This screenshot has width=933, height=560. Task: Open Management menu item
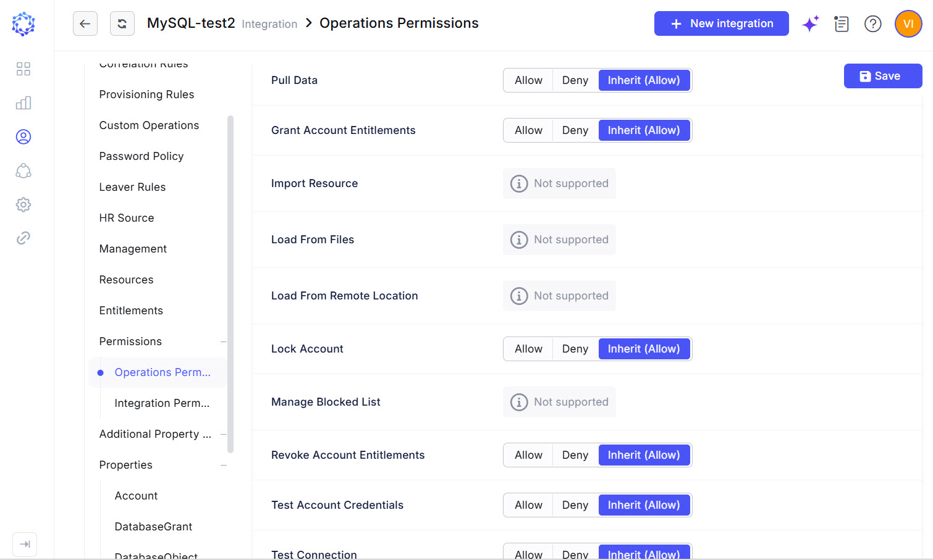(x=133, y=249)
